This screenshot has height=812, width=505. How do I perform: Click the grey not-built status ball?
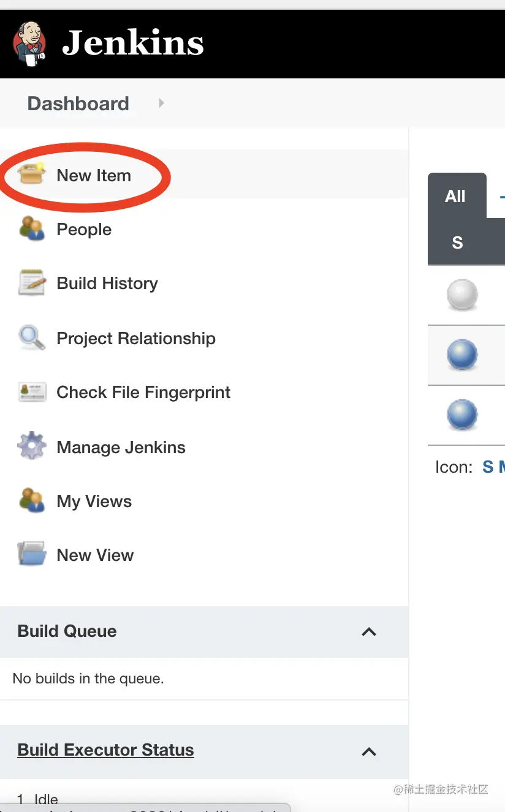[x=462, y=295]
